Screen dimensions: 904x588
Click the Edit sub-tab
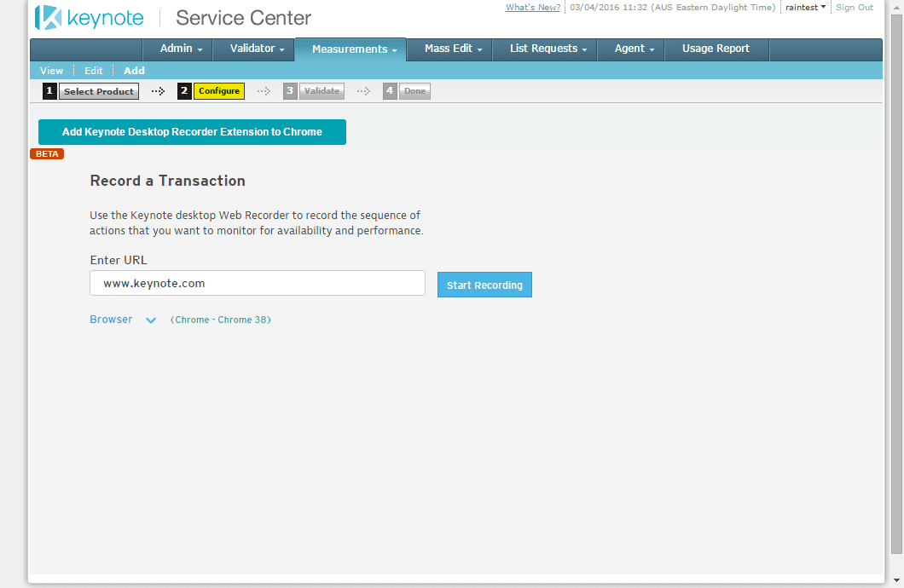pos(94,71)
